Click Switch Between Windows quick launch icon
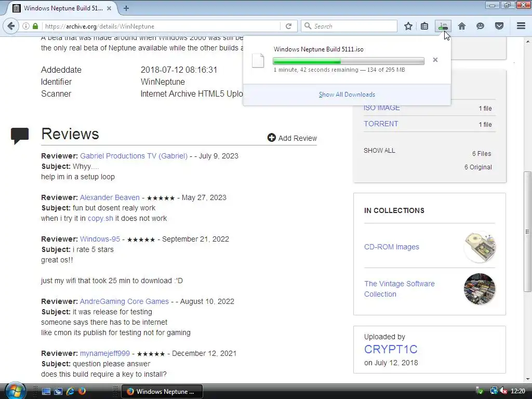This screenshot has height=399, width=532. (58, 392)
